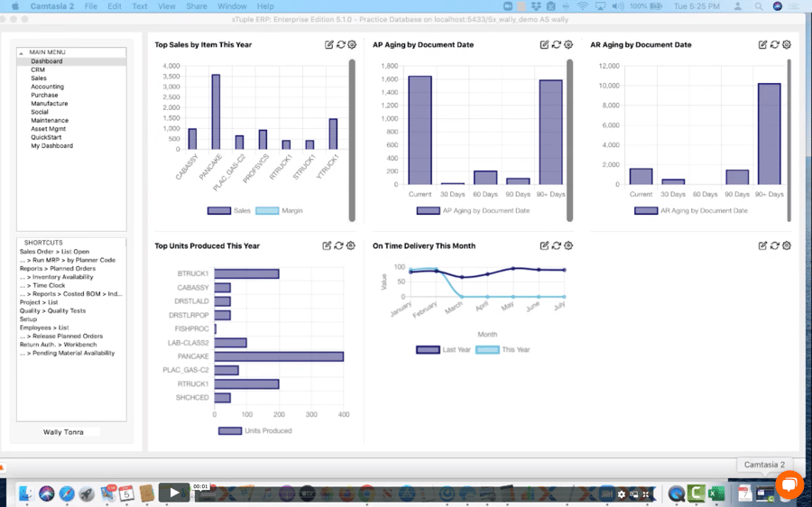This screenshot has height=507, width=812.
Task: Open the Window menu in menu bar
Action: point(232,6)
